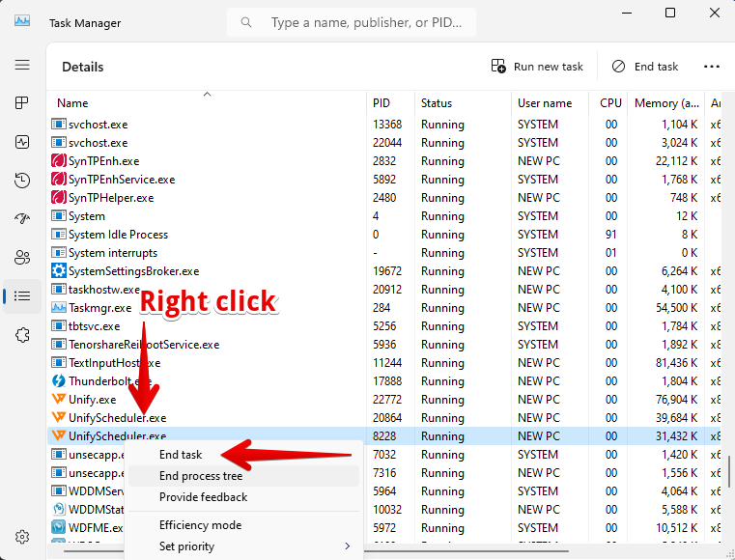The width and height of the screenshot is (735, 560).
Task: Expand the Set priority submenu
Action: coord(241,546)
